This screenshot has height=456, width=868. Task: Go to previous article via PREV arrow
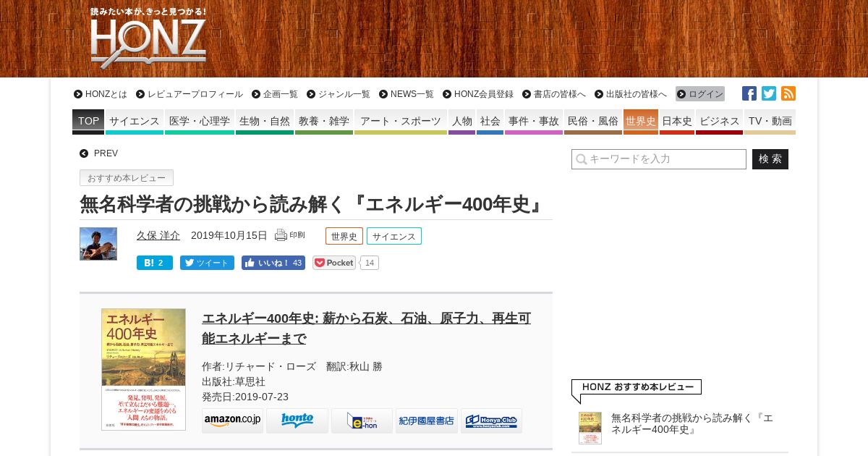(99, 153)
